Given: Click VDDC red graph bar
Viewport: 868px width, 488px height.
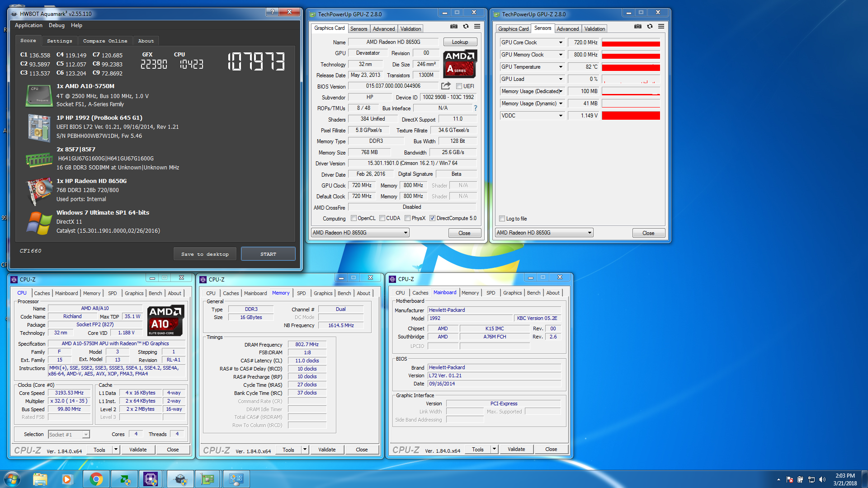Looking at the screenshot, I should [631, 116].
